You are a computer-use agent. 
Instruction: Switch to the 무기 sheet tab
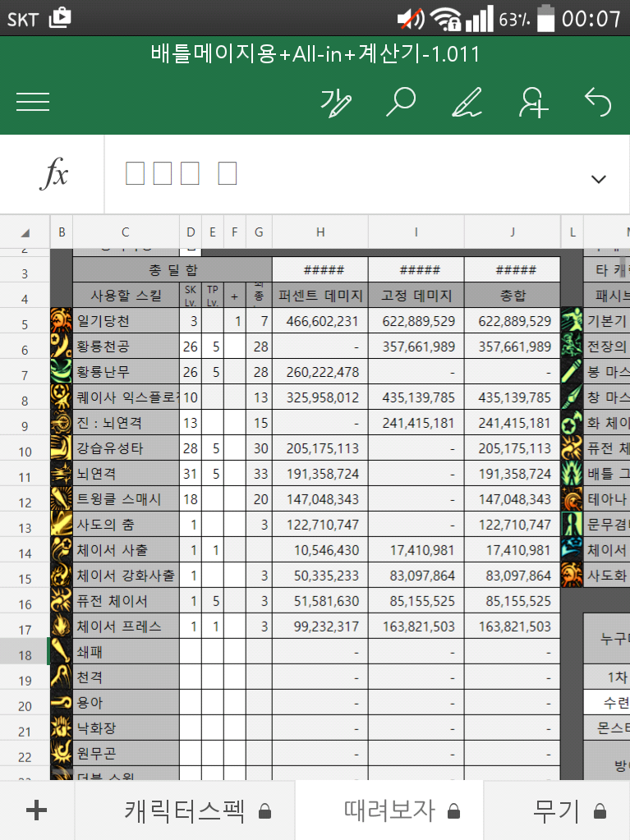557,810
